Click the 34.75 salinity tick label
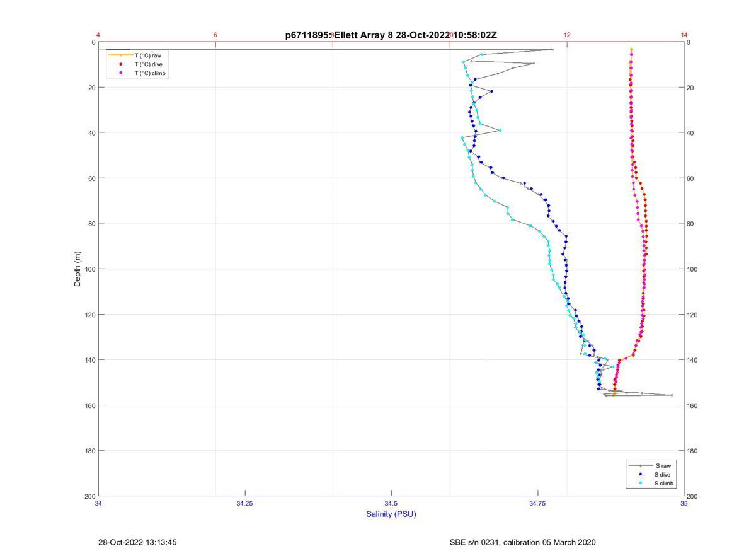This screenshot has width=756, height=558. pos(537,503)
